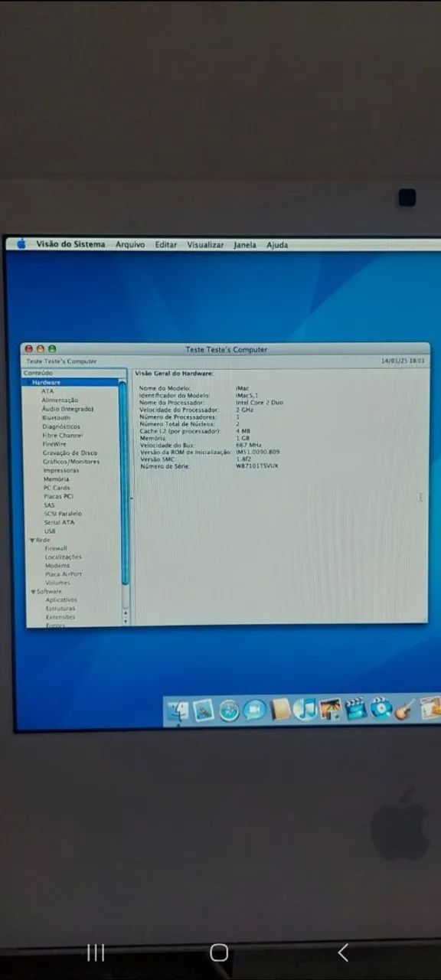Image resolution: width=441 pixels, height=980 pixels.
Task: Open the Editar menu
Action: pyautogui.click(x=166, y=245)
